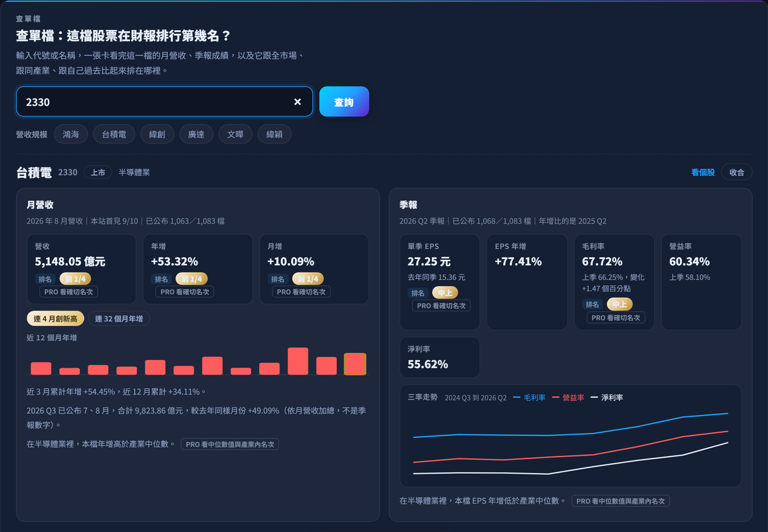The width and height of the screenshot is (768, 532).
Task: Click the 中上 rank badge under 單季 EPS
Action: pyautogui.click(x=445, y=292)
